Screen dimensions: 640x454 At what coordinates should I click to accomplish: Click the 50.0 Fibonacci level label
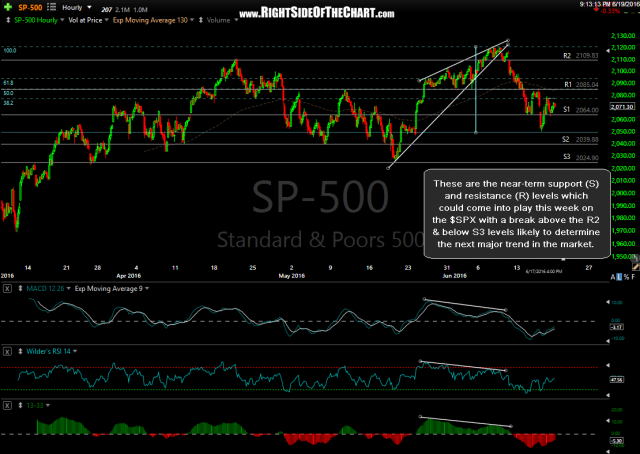(8, 93)
